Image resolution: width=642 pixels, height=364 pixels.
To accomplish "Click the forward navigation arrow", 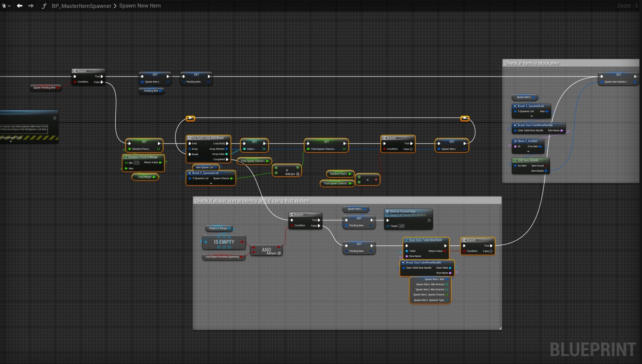I will 31,6.
